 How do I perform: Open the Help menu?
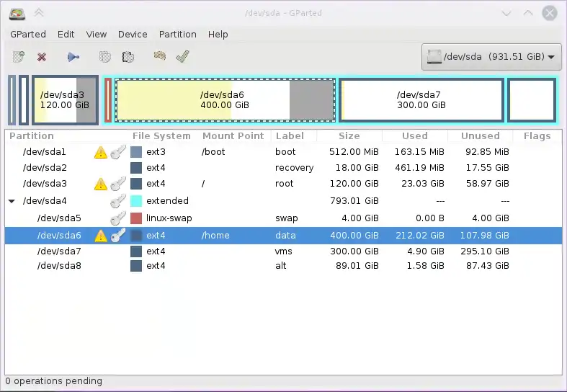coord(218,35)
